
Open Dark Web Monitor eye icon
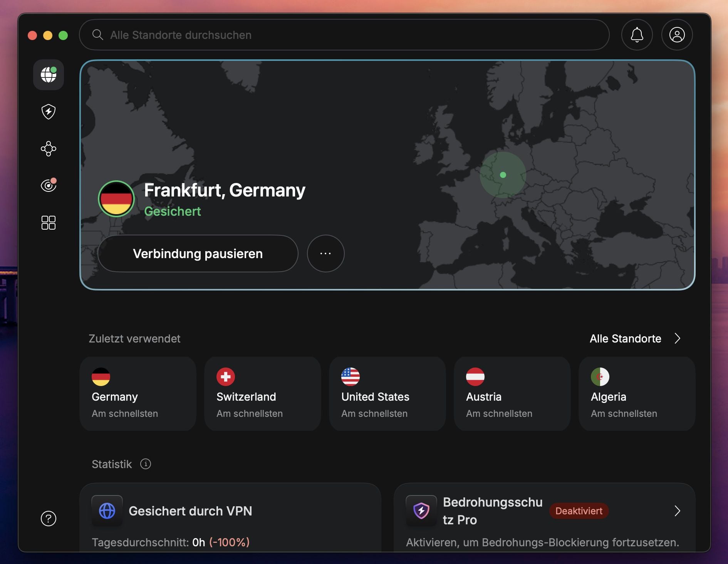click(x=48, y=185)
